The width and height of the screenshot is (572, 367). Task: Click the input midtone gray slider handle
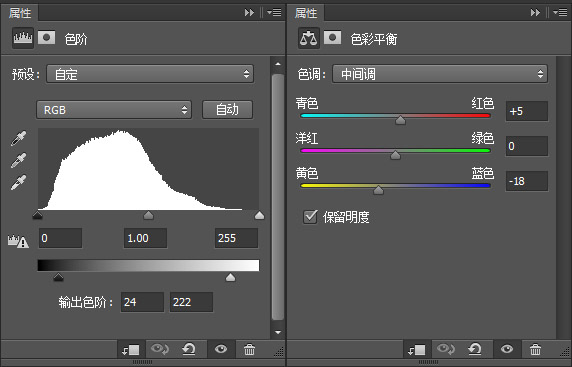click(x=148, y=215)
